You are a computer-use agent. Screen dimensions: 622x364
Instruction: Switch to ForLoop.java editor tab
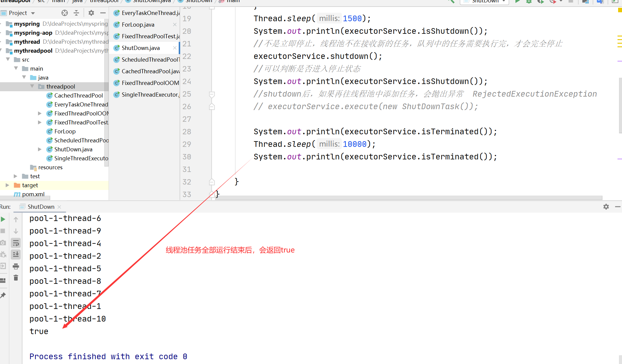click(x=138, y=25)
